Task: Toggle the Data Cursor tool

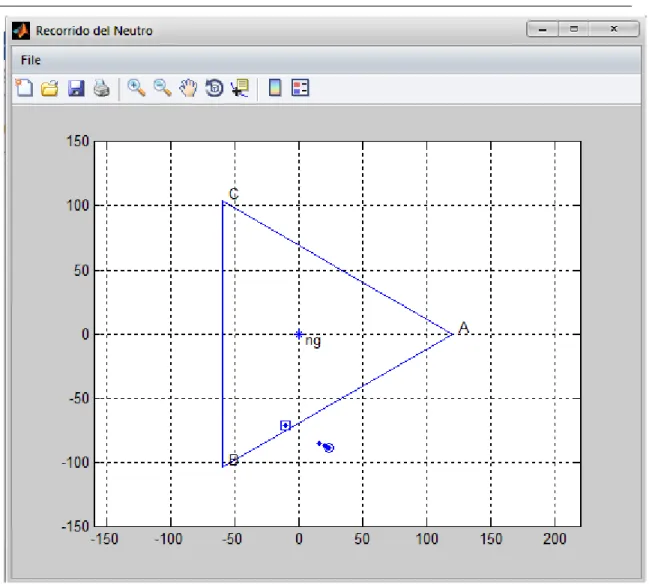Action: (x=240, y=88)
